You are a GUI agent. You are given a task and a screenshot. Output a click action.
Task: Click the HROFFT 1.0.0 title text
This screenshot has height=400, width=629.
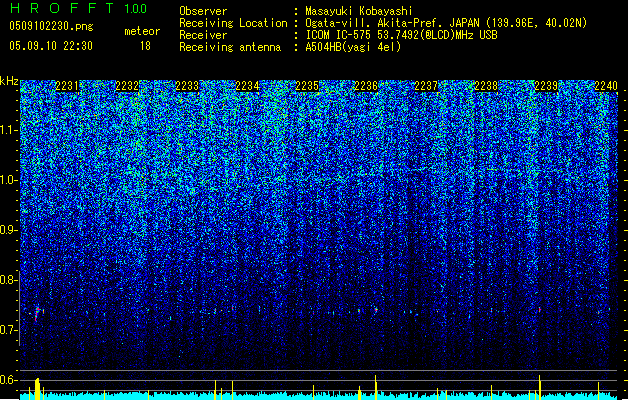pyautogui.click(x=79, y=8)
